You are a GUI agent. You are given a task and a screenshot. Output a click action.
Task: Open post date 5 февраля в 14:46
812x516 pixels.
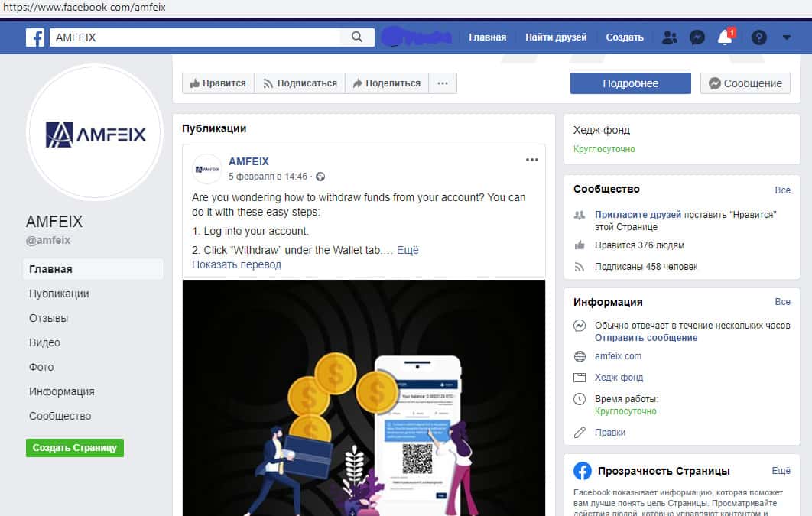[x=268, y=177]
